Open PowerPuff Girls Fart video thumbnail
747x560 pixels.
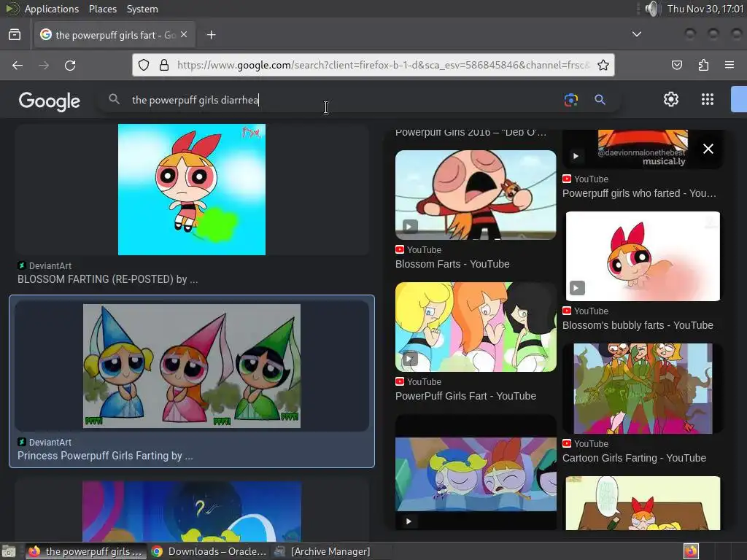coord(476,327)
